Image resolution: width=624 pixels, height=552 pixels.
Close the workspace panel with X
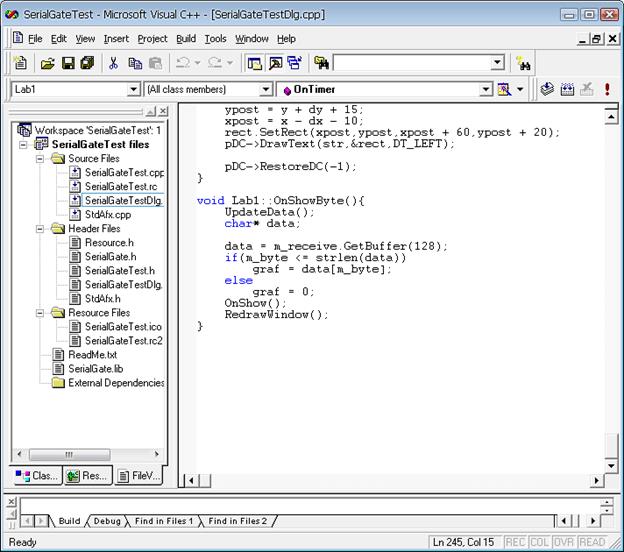[163, 111]
